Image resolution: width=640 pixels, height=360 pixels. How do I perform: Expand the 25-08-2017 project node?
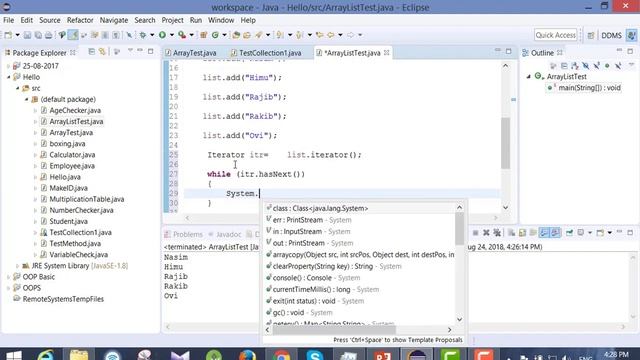click(x=9, y=66)
